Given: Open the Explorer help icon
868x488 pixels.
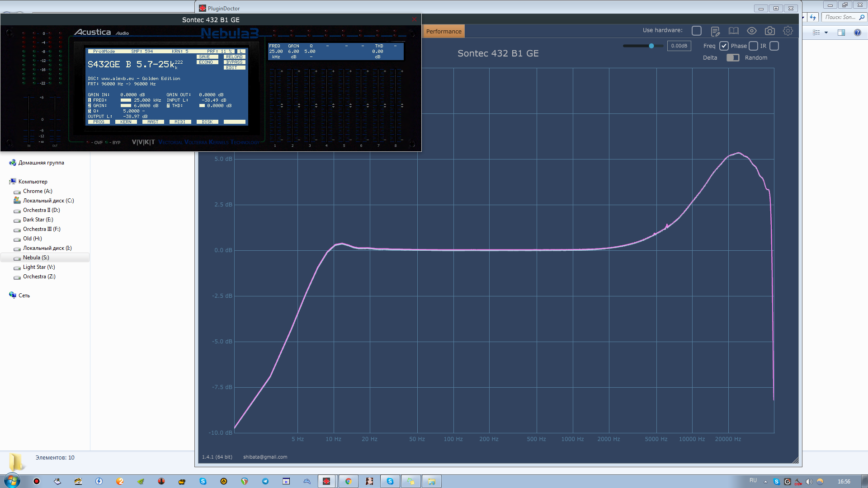Looking at the screenshot, I should tap(857, 33).
